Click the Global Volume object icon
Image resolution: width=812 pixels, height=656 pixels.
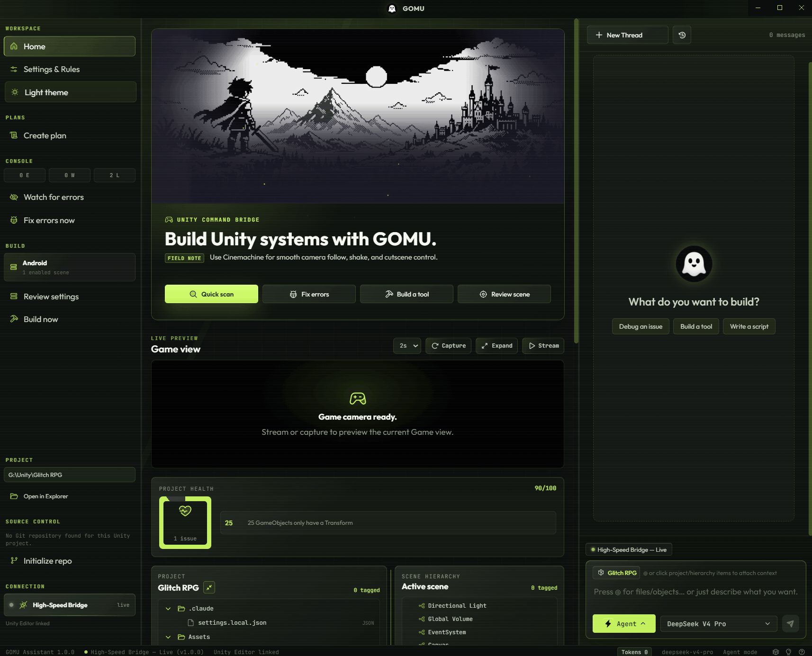coord(422,619)
